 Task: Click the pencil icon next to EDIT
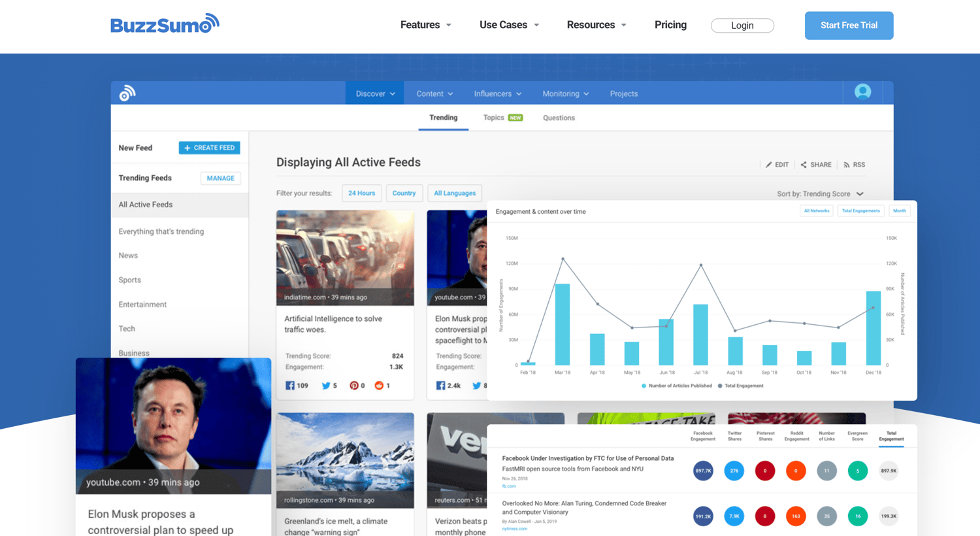pos(769,165)
